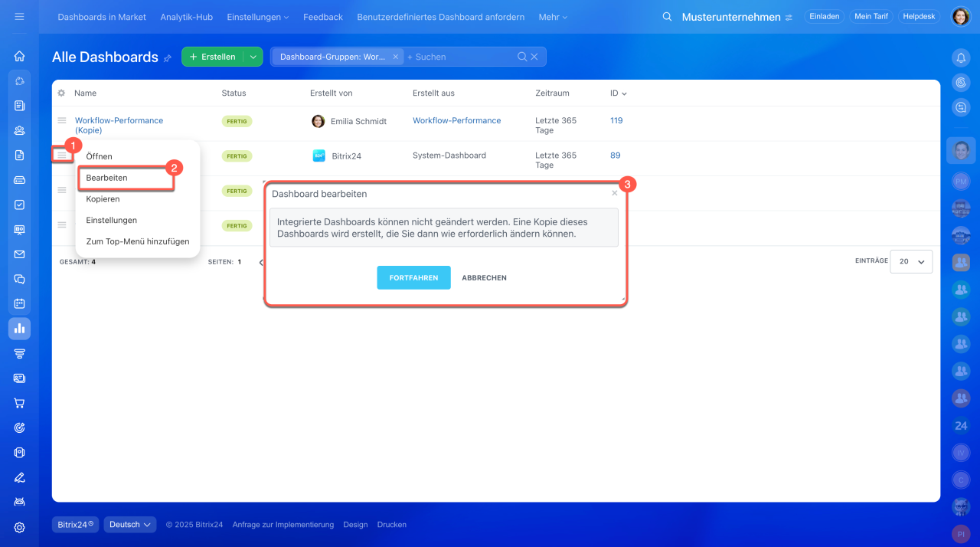980x547 pixels.
Task: Open the signature pen icon in sidebar
Action: point(19,477)
